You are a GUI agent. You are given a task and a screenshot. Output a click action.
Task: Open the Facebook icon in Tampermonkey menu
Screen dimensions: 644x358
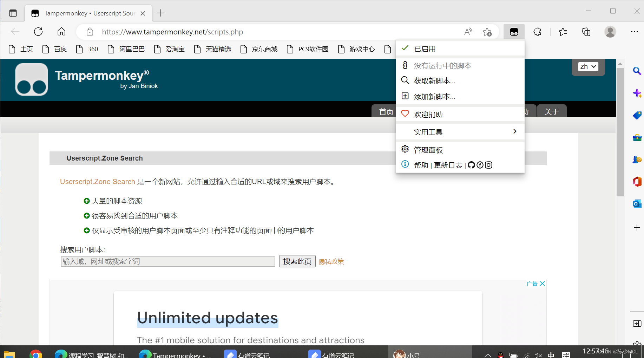coord(480,165)
